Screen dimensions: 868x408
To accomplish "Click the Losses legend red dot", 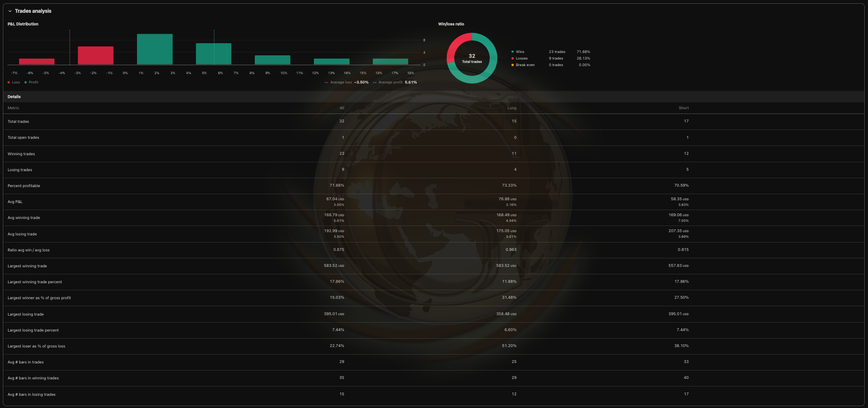I will click(512, 59).
